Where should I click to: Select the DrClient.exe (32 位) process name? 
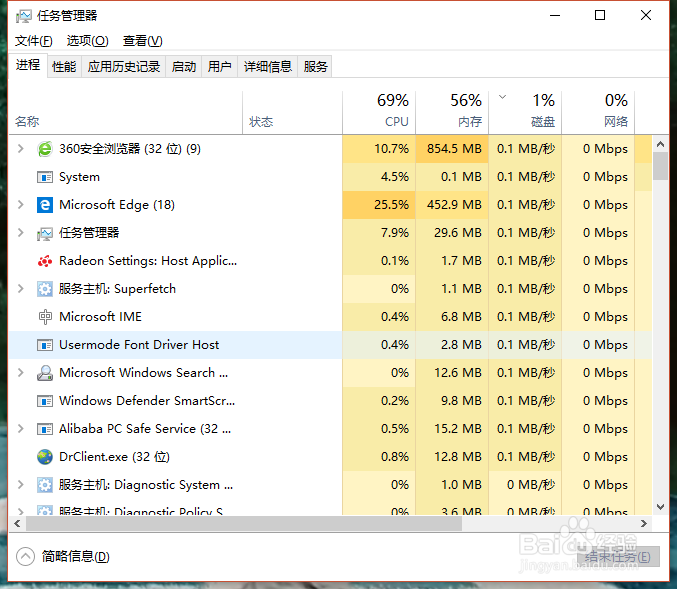(114, 457)
